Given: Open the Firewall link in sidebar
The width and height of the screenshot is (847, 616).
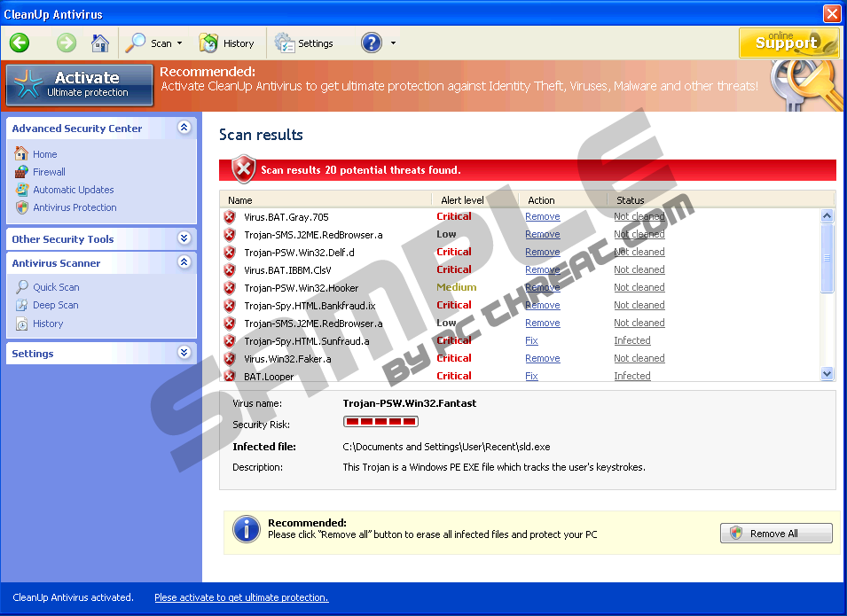Looking at the screenshot, I should point(49,172).
